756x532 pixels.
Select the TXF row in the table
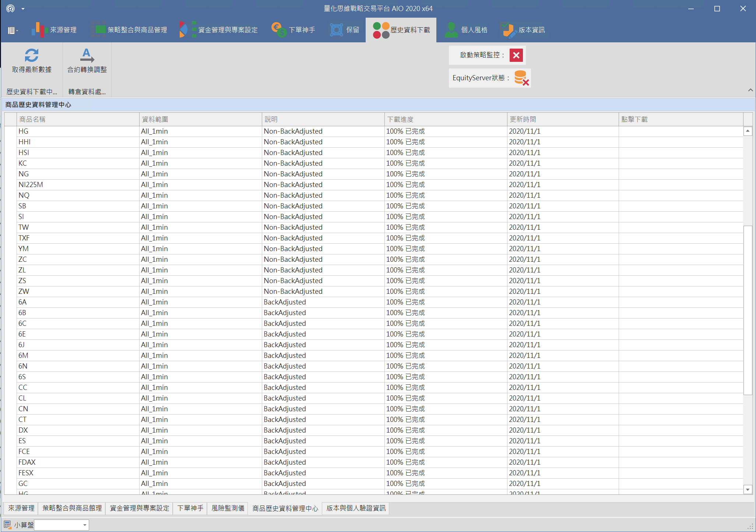click(x=24, y=238)
